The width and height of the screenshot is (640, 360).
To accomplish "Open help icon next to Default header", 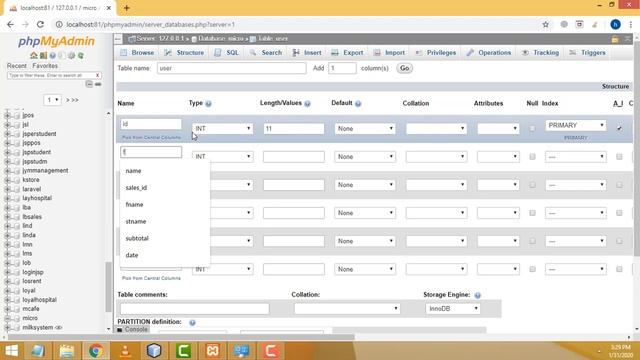I will click(358, 104).
